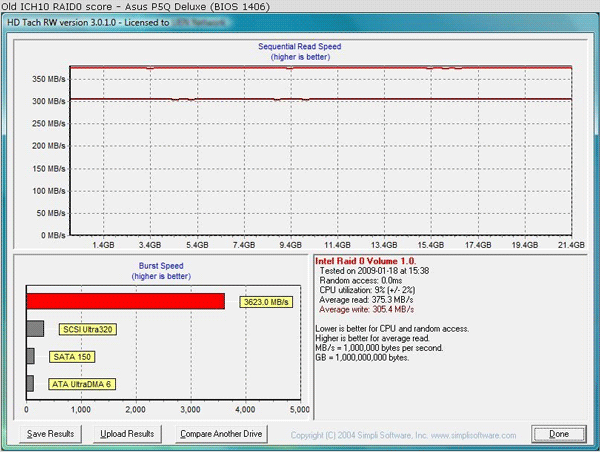Viewport: 600px width, 452px height.
Task: Click the Average read 375.3 MB/s line
Action: (x=367, y=300)
